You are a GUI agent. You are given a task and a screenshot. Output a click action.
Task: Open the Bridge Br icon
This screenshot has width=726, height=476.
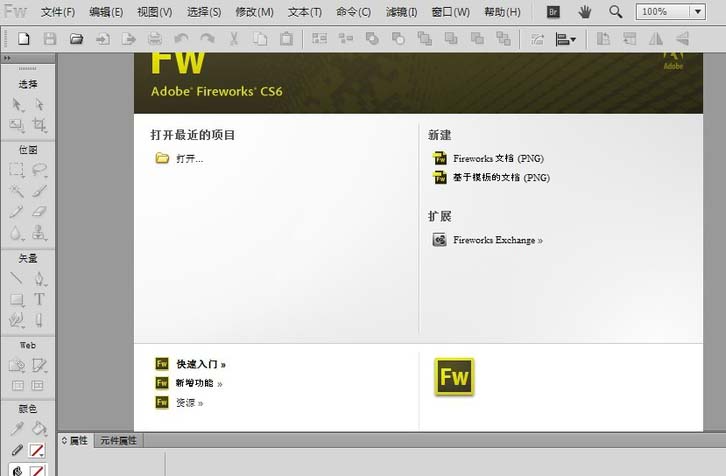click(x=553, y=12)
